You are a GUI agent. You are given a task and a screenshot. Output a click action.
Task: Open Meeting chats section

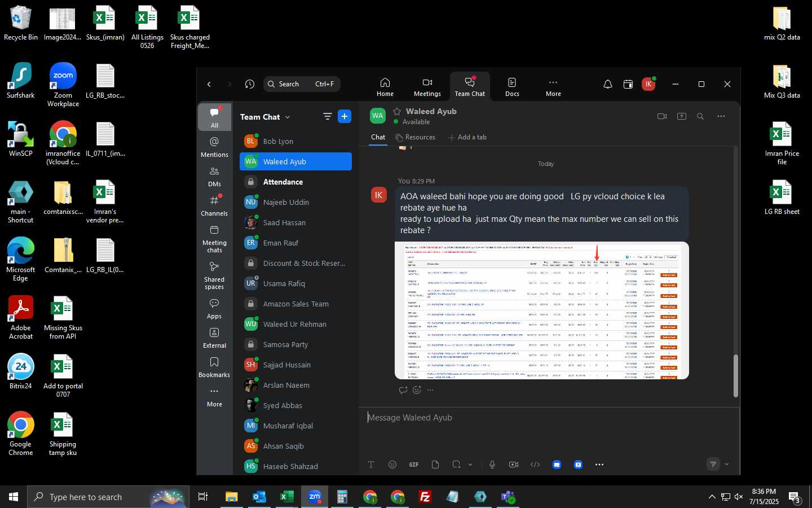pyautogui.click(x=214, y=239)
